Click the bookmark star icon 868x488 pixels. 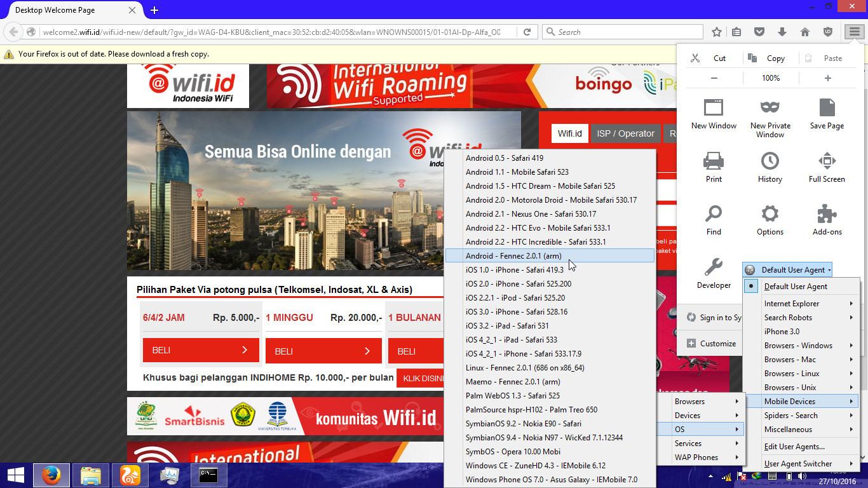717,32
